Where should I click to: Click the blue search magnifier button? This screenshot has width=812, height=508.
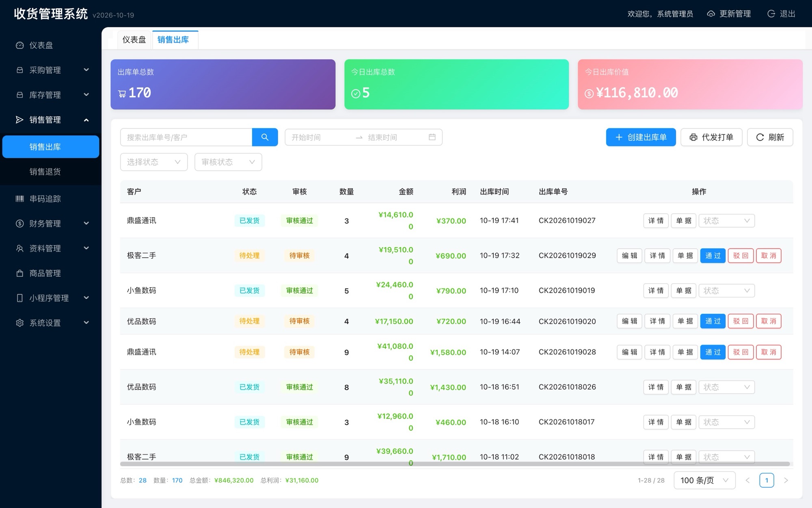pyautogui.click(x=265, y=137)
